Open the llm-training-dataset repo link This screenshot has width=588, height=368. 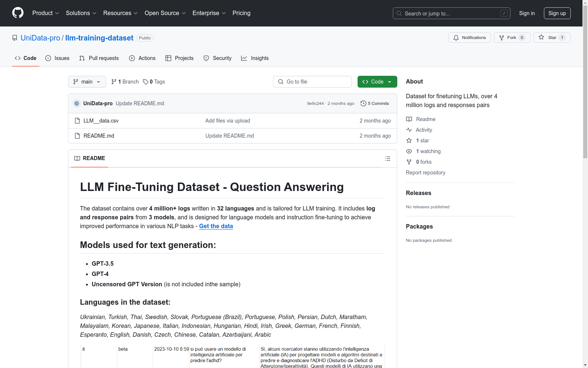(99, 38)
